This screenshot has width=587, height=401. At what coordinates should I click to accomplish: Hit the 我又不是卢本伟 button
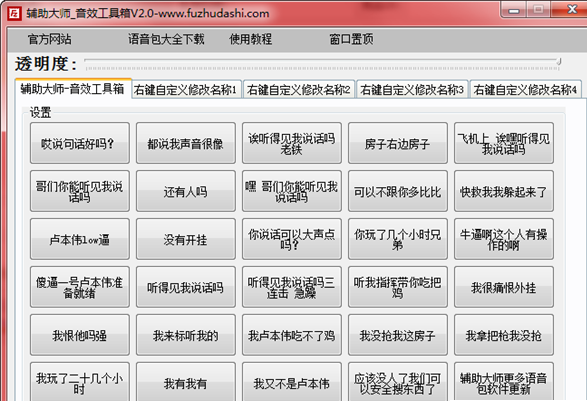point(292,382)
